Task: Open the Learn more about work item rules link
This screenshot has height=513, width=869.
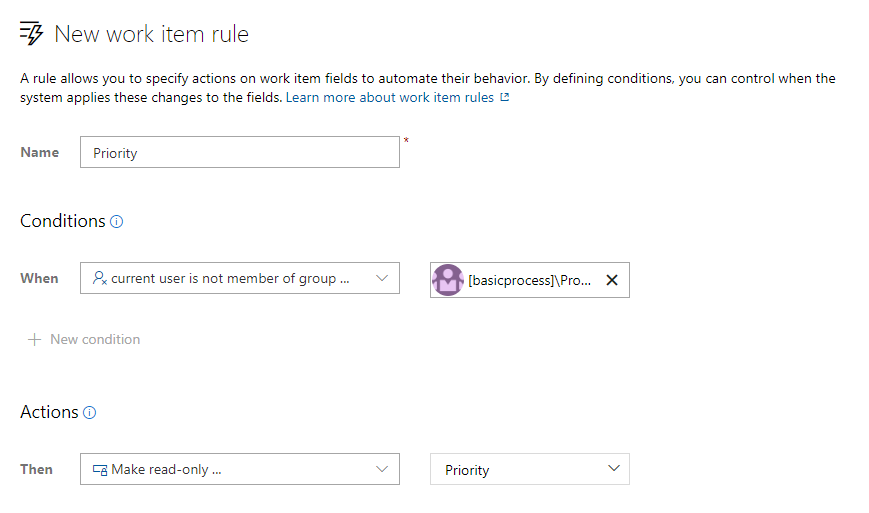Action: pyautogui.click(x=389, y=98)
